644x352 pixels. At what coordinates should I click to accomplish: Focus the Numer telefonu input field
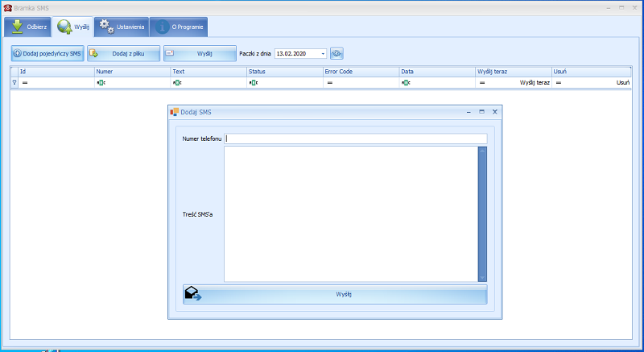point(356,139)
